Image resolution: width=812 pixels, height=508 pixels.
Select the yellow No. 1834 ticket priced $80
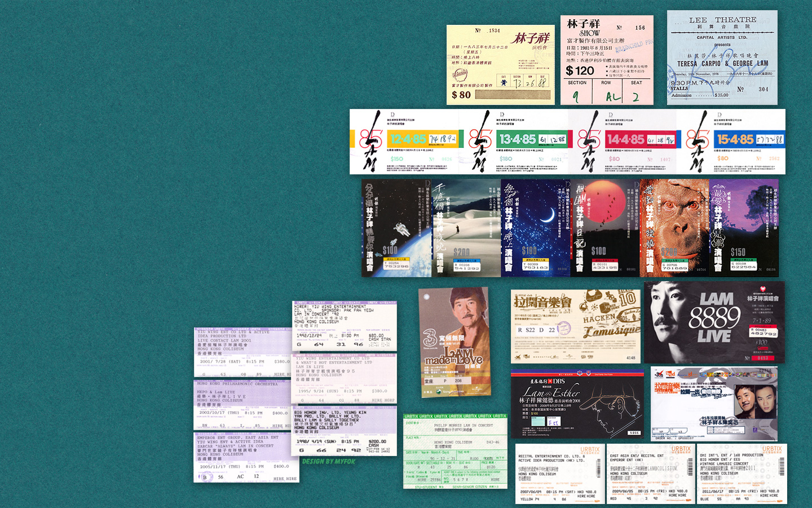point(500,64)
